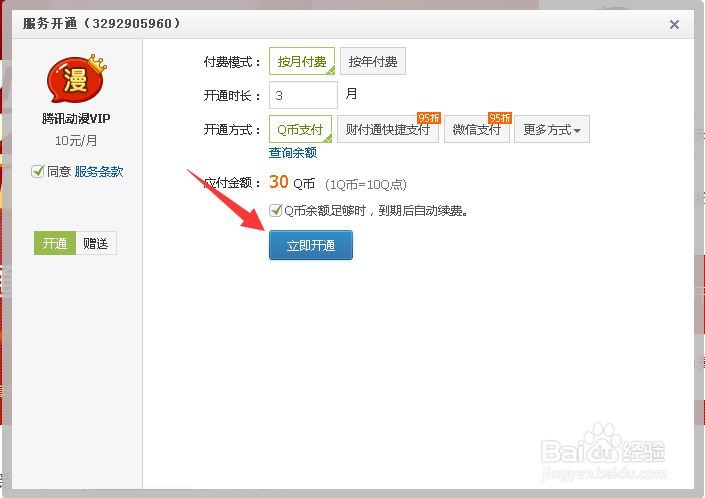Click the (1Q币=10Q点) note
Screen dimensions: 705x498
pyautogui.click(x=366, y=184)
